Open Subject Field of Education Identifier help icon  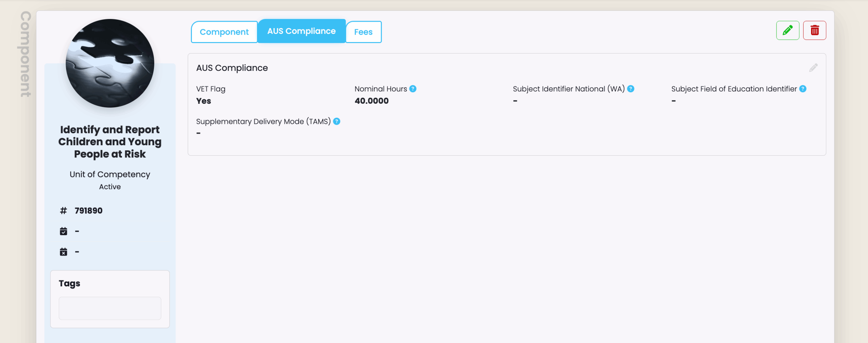(x=803, y=89)
